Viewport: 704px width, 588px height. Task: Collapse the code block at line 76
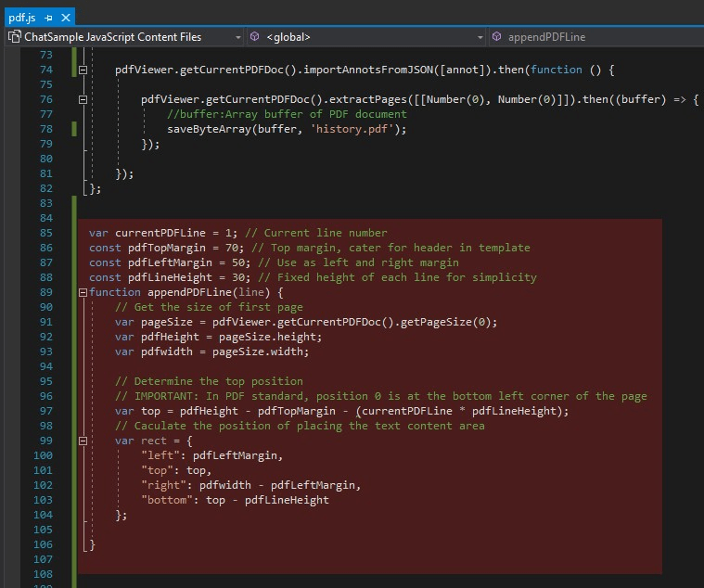pos(83,99)
